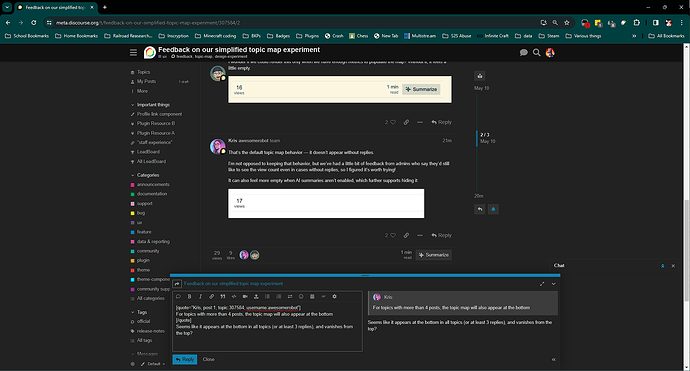
Task: Open Minecraft coding bookmarks folder
Action: (216, 36)
